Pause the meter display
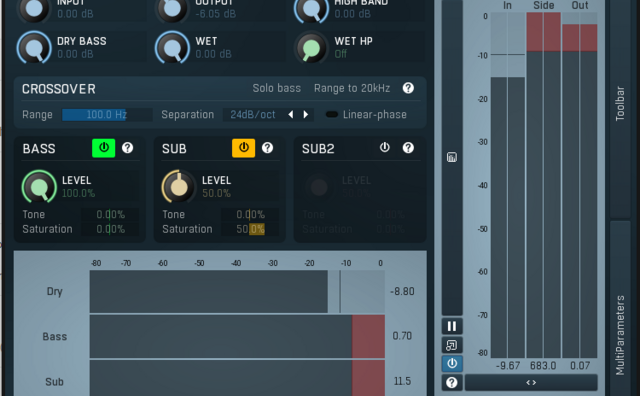The image size is (640, 396). click(x=452, y=326)
